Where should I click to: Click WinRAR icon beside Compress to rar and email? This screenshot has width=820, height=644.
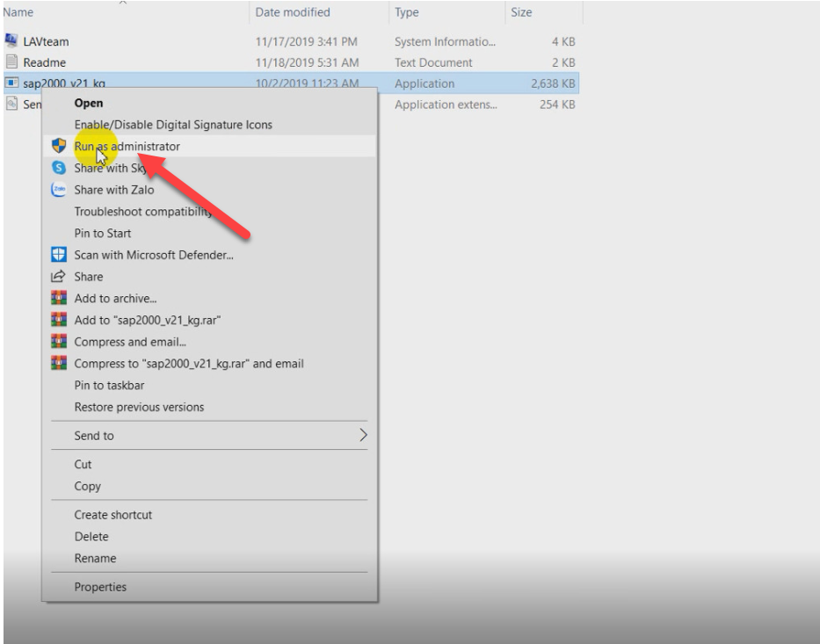coord(59,363)
